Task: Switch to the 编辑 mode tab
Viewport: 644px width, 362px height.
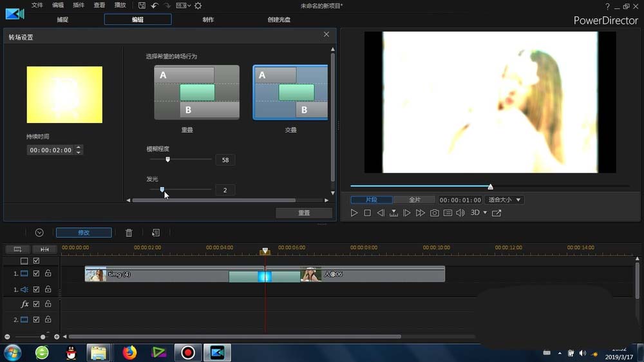Action: click(x=138, y=19)
